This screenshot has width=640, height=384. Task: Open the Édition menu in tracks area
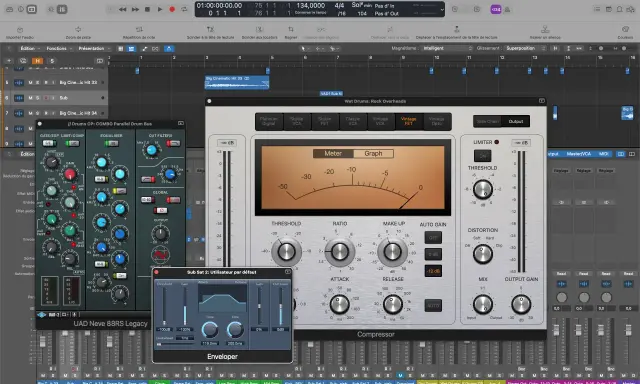(30, 49)
